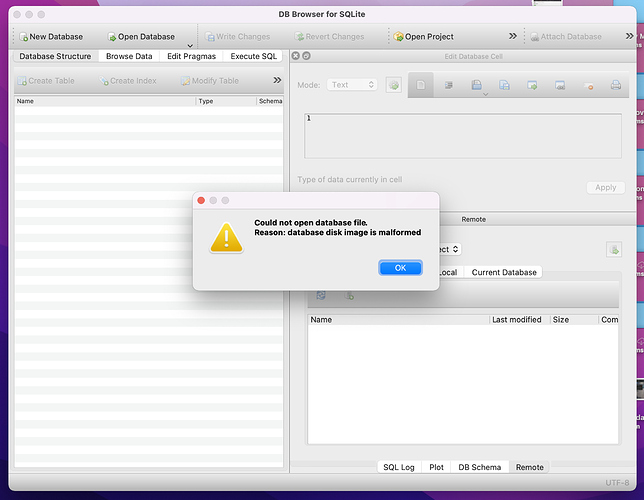Viewport: 644px width, 500px height.
Task: Switch to the Database Structure tab
Action: 55,56
